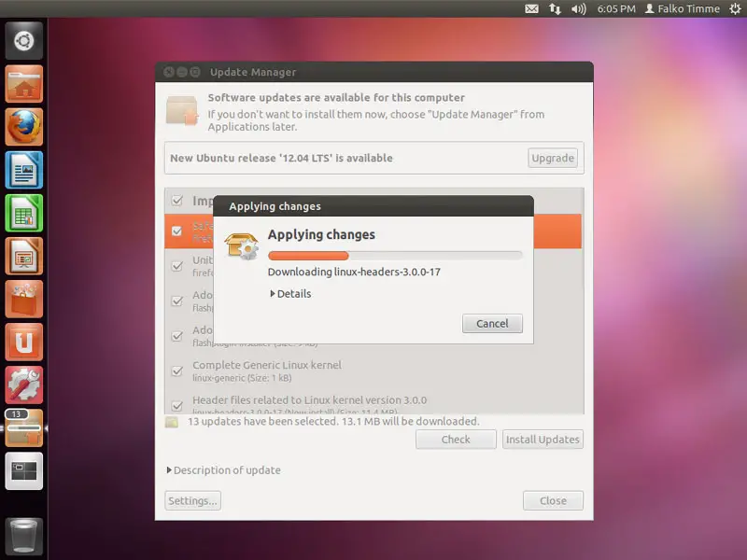Launch Firefox from the launcher
Screen dimensions: 747x560
click(x=24, y=127)
